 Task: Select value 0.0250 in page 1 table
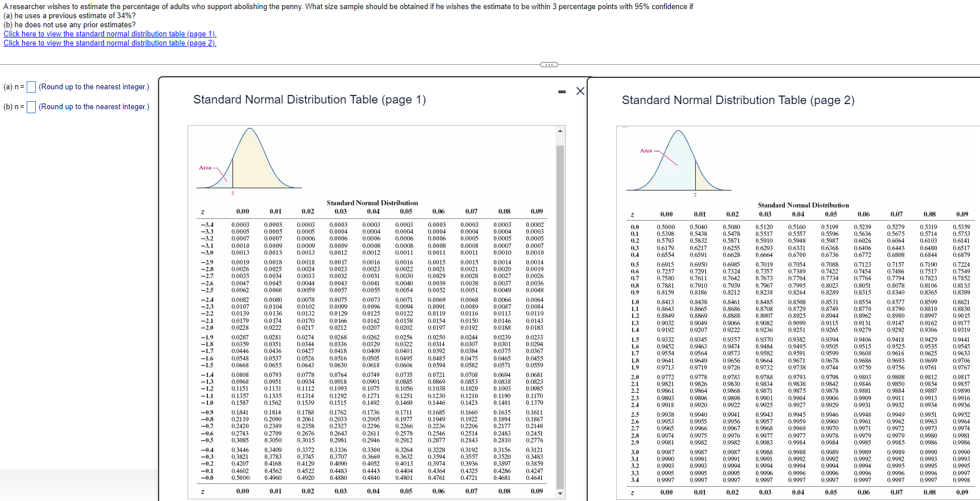[x=437, y=338]
